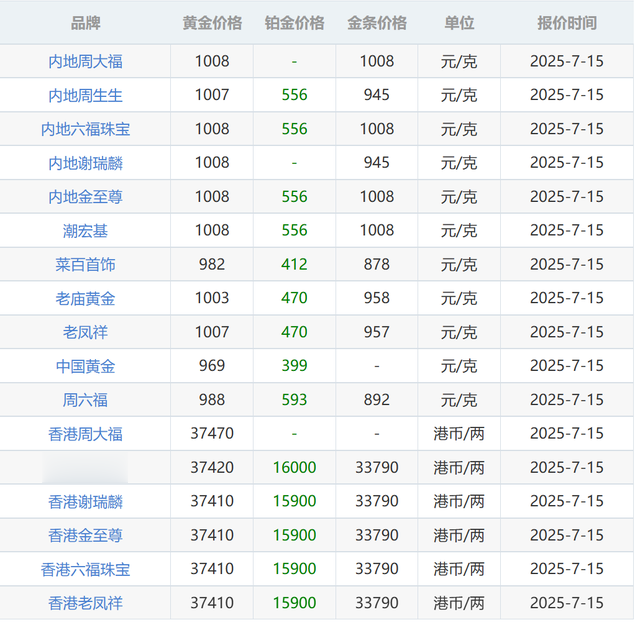Select 香港周大福 quote date 2025-7-15
Viewport: 640px width, 625px height.
click(x=567, y=434)
